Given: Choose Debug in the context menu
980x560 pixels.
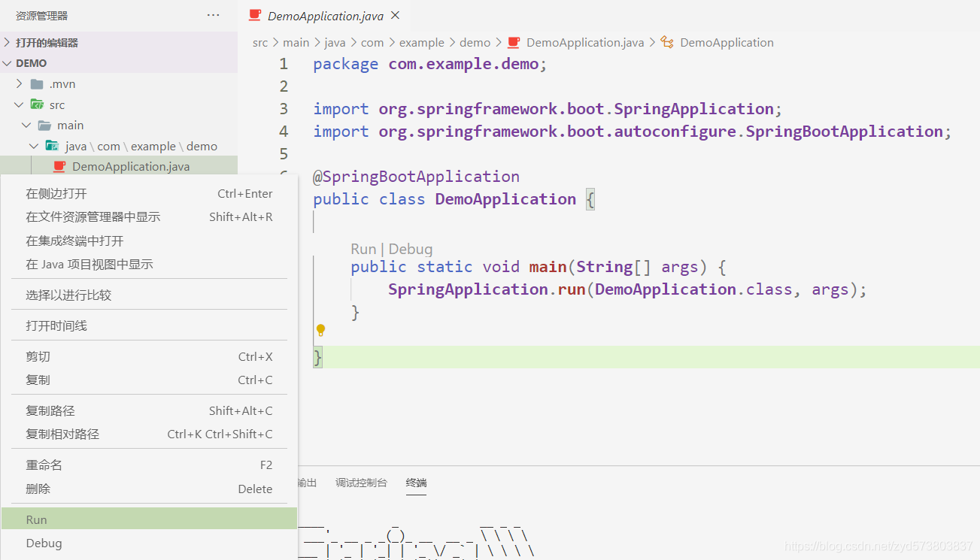Looking at the screenshot, I should click(x=149, y=543).
